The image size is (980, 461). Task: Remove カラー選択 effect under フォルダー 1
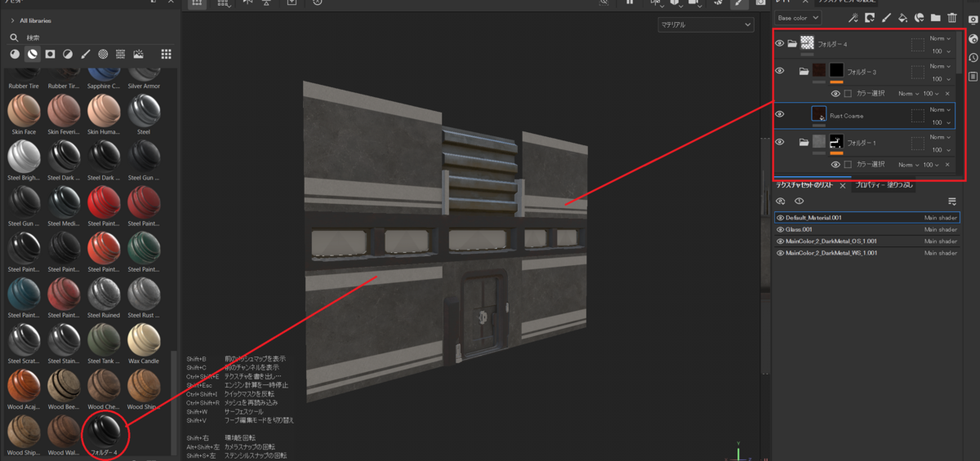[x=946, y=164]
